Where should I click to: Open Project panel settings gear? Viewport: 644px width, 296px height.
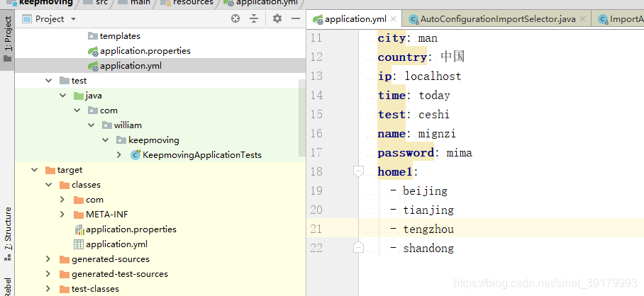pos(277,18)
